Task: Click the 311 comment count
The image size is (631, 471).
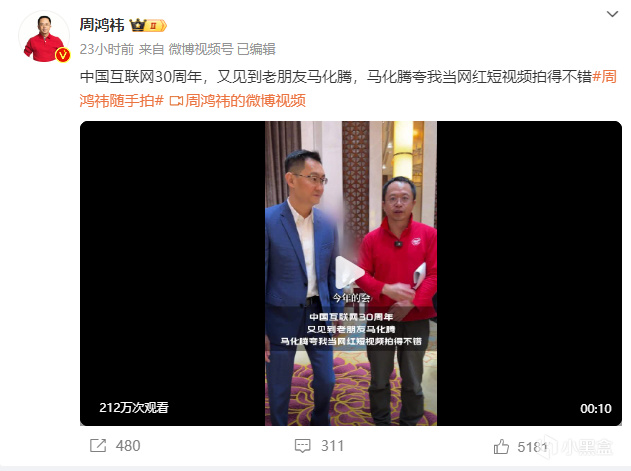Action: (332, 446)
